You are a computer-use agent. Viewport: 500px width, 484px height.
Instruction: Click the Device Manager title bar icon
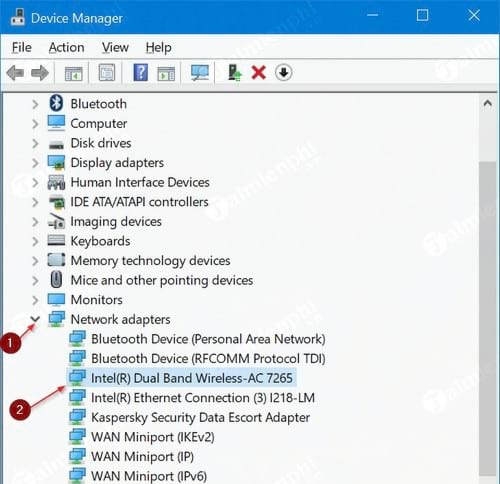click(x=18, y=17)
